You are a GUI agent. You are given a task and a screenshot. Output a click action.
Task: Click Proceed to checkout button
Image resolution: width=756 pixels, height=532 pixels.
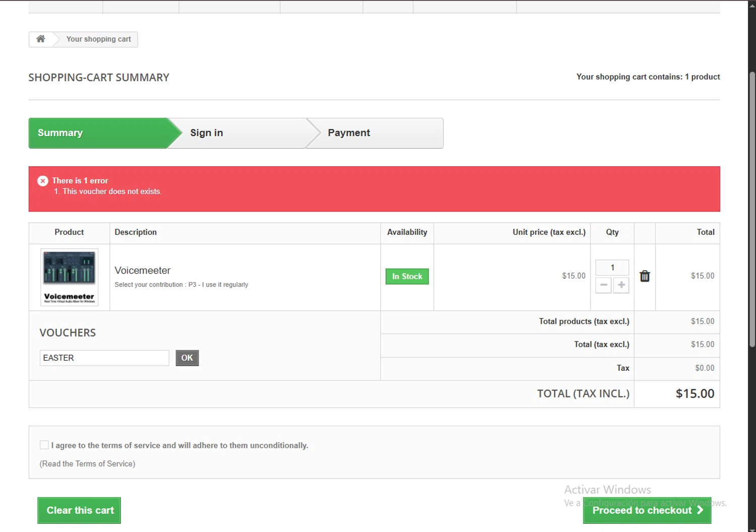pyautogui.click(x=647, y=510)
